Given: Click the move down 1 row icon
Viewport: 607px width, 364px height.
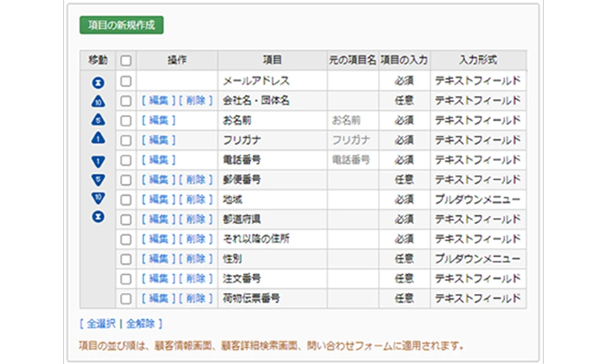Looking at the screenshot, I should (98, 161).
